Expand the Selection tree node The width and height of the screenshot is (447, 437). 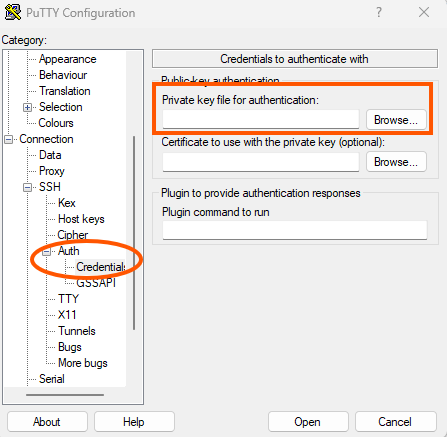tap(27, 107)
